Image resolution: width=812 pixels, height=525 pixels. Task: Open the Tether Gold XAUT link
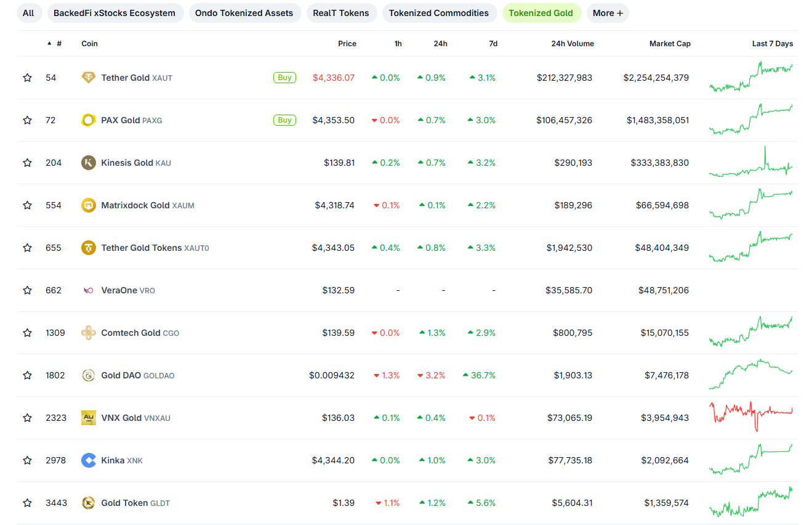pyautogui.click(x=137, y=78)
